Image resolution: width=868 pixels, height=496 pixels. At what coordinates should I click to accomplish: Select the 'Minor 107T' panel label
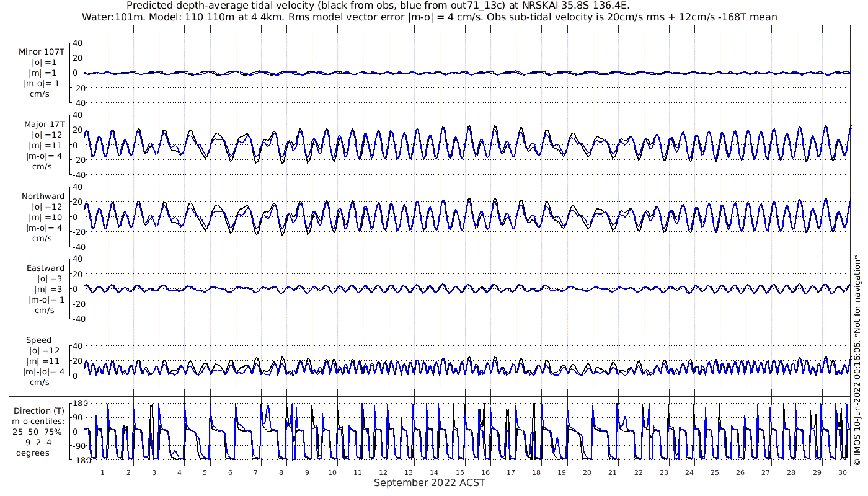[42, 52]
